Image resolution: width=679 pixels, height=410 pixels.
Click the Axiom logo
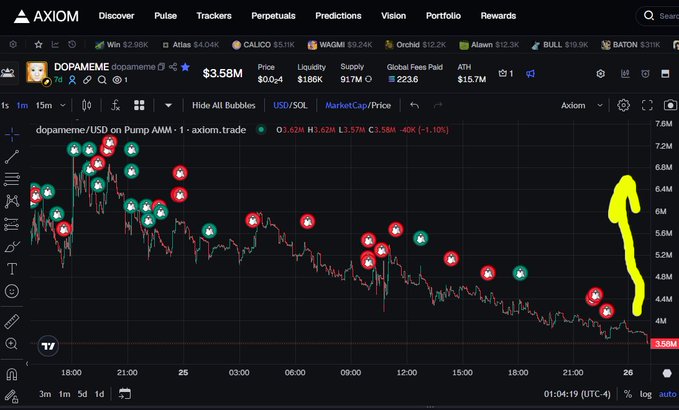click(46, 16)
